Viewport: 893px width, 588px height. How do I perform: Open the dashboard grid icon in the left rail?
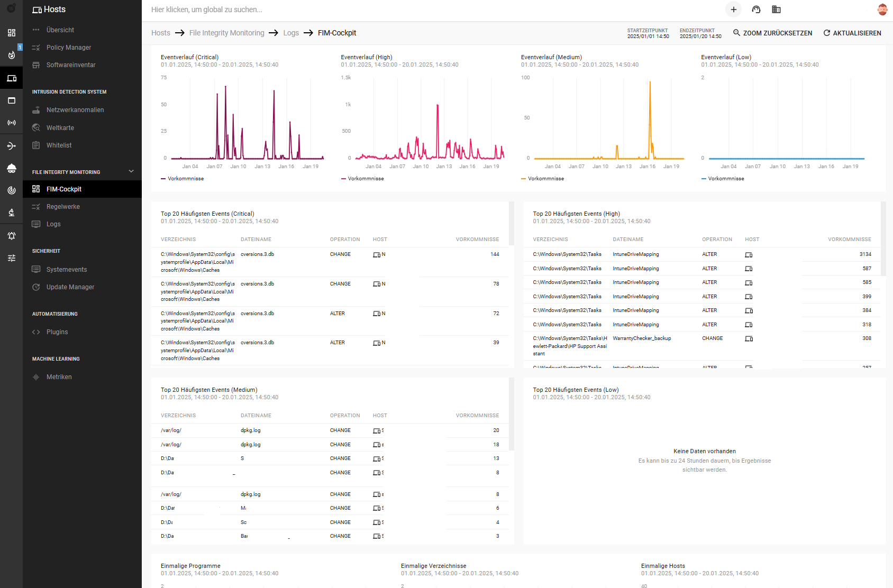(11, 33)
